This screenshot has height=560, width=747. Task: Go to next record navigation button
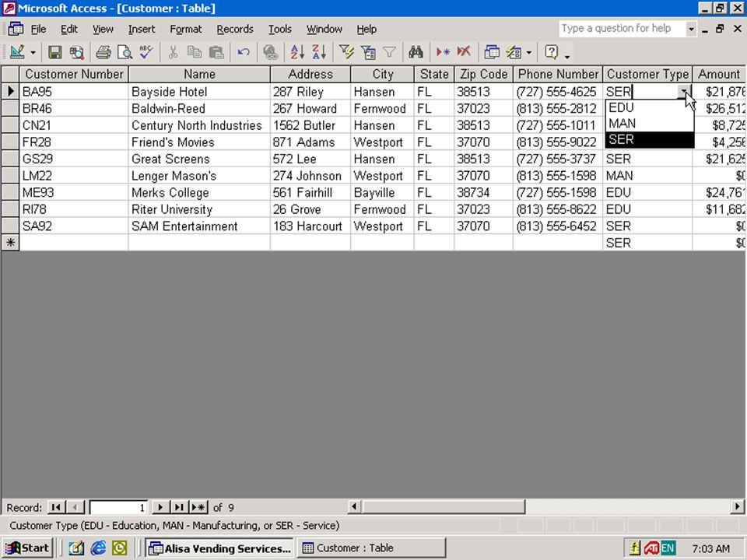coord(160,508)
